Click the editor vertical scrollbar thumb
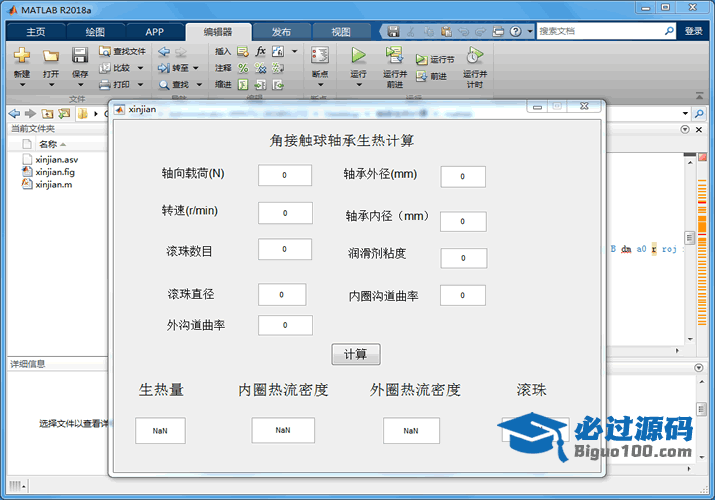The height and width of the screenshot is (500, 715). [689, 238]
